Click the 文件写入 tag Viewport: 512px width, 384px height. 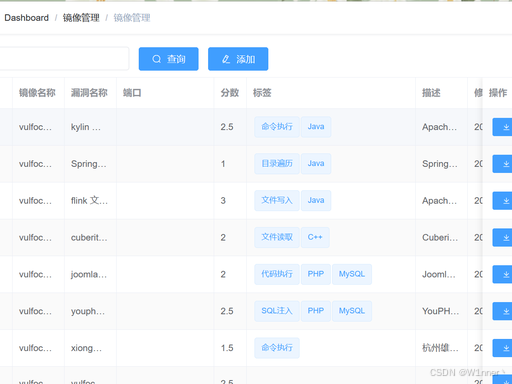(277, 200)
